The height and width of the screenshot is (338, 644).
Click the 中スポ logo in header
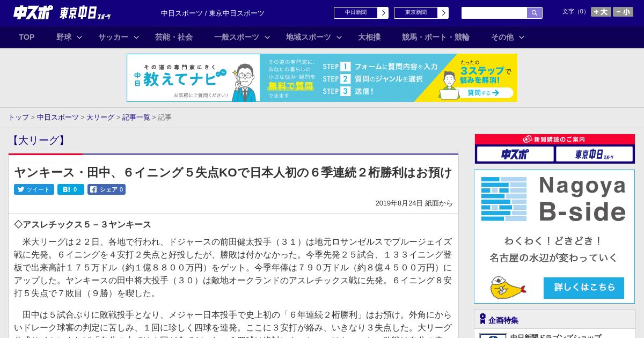[x=33, y=13]
